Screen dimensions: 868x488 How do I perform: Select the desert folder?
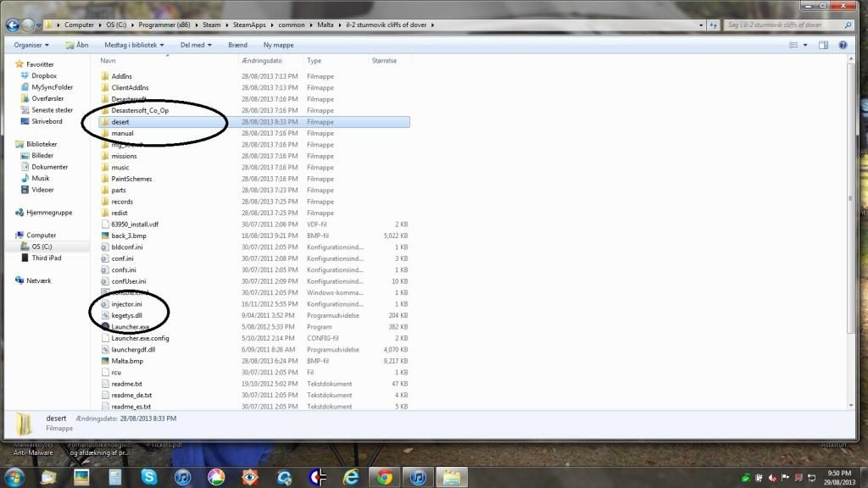click(x=254, y=122)
